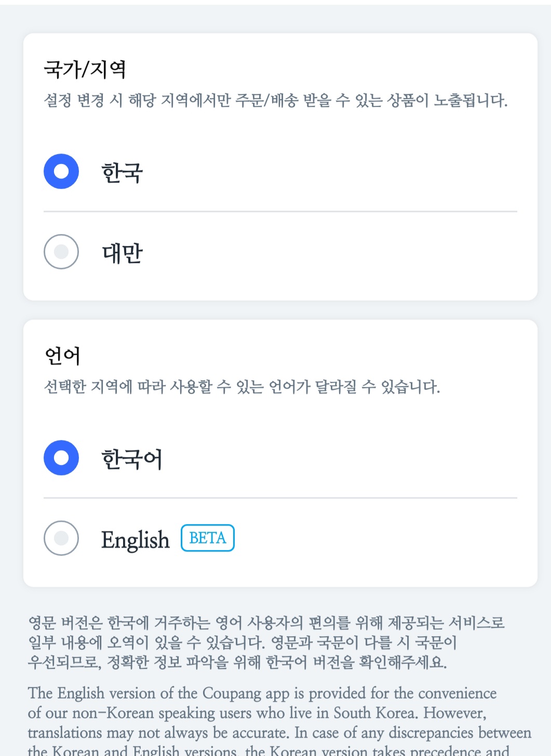The width and height of the screenshot is (551, 756).
Task: Click the divider between 한국어 and English
Action: (x=280, y=498)
